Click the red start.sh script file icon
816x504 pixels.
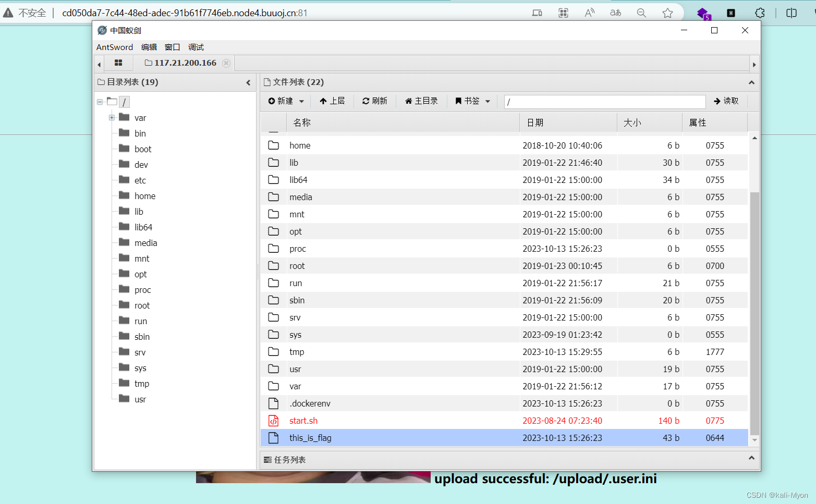pyautogui.click(x=273, y=421)
